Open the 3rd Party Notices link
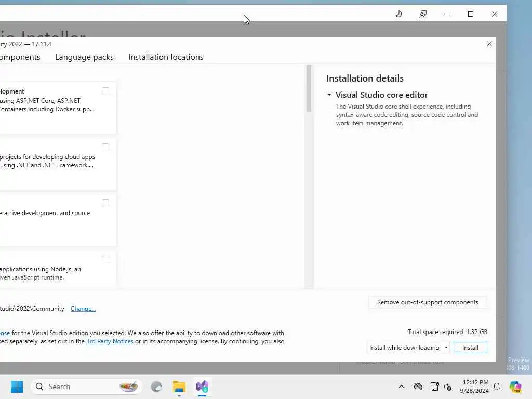Image resolution: width=532 pixels, height=399 pixels. pos(110,341)
